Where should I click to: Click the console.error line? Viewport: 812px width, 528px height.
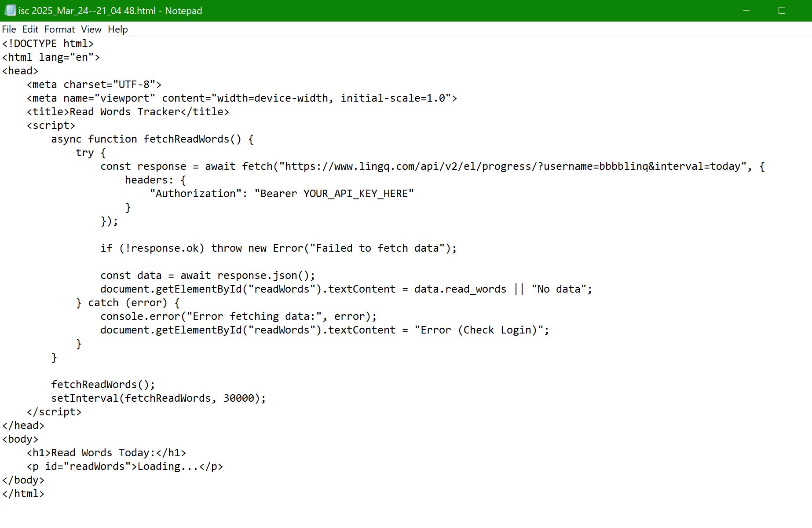239,316
